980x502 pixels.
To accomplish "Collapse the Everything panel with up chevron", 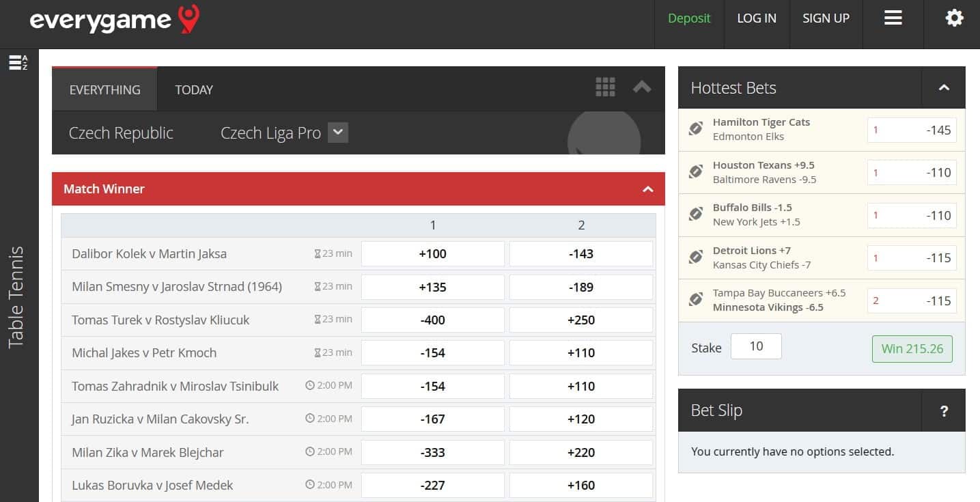I will (641, 87).
